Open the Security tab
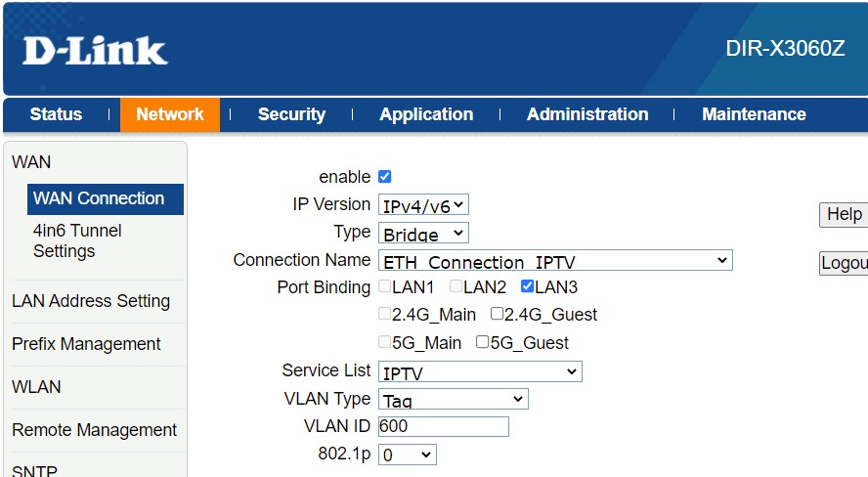 pyautogui.click(x=291, y=114)
